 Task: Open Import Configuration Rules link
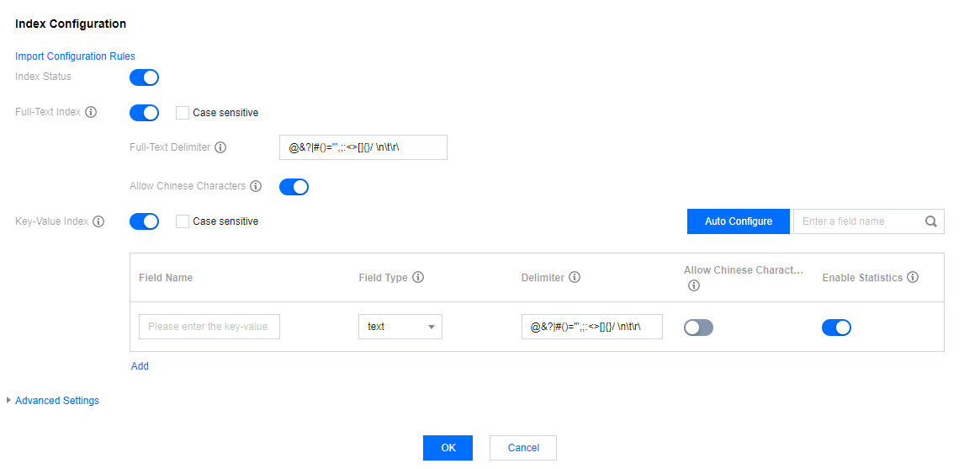(75, 56)
